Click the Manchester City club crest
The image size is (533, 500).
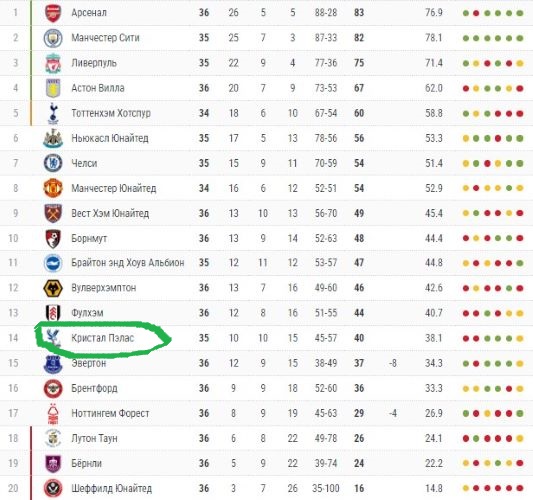[x=53, y=38]
